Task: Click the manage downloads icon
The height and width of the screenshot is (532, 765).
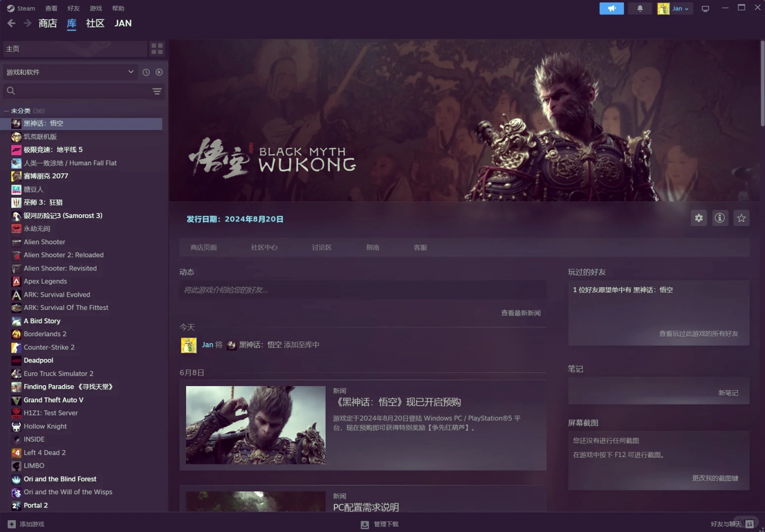Action: 365,525
